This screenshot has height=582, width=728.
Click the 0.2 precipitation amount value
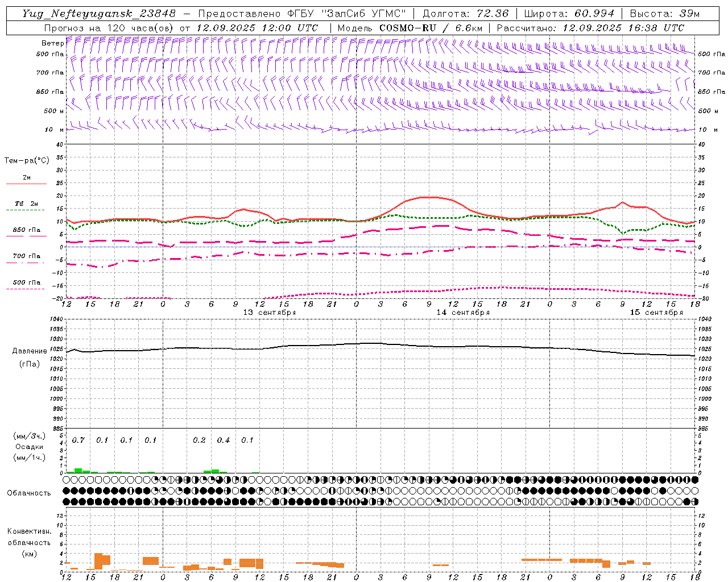199,440
